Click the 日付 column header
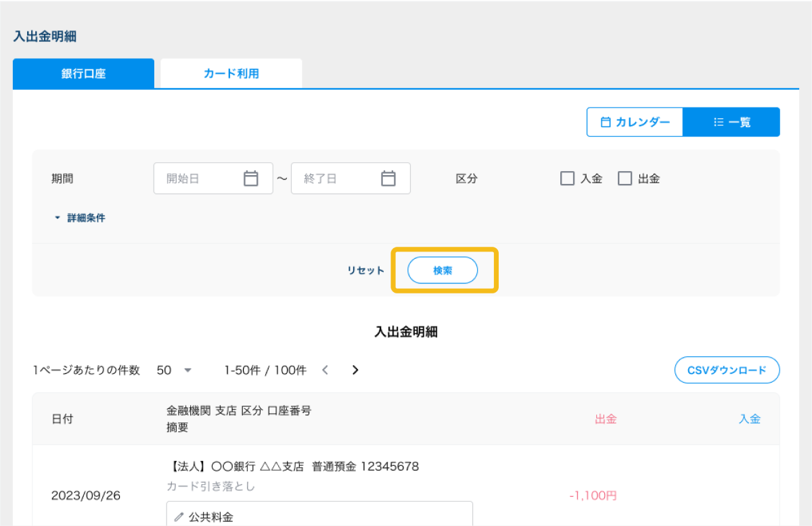 62,419
